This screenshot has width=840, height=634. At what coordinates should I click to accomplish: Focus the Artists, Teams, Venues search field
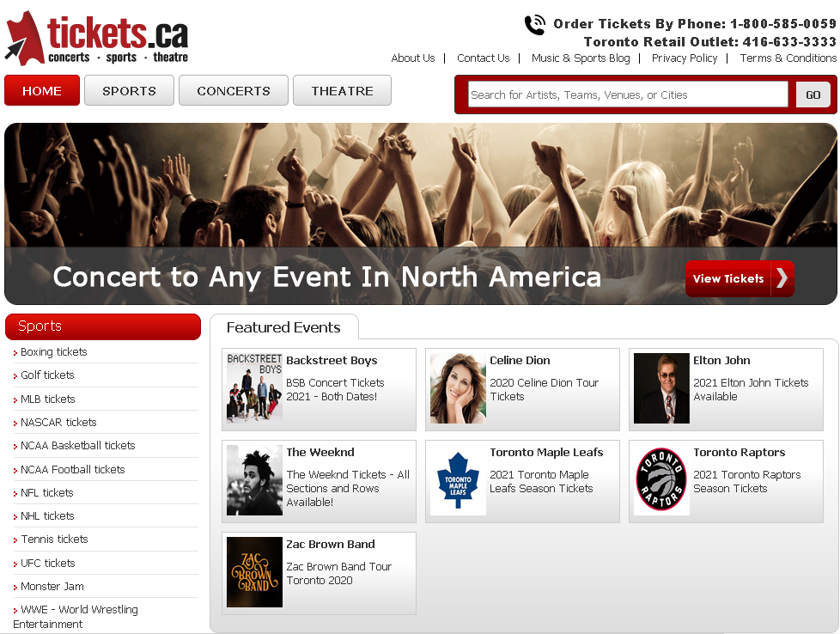click(x=628, y=94)
